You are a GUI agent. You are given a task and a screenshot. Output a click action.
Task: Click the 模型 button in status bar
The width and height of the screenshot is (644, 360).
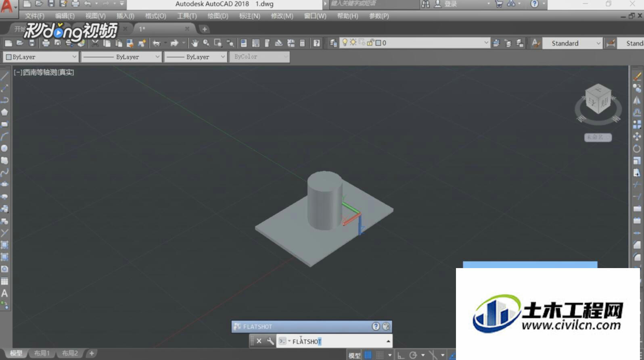pos(354,355)
